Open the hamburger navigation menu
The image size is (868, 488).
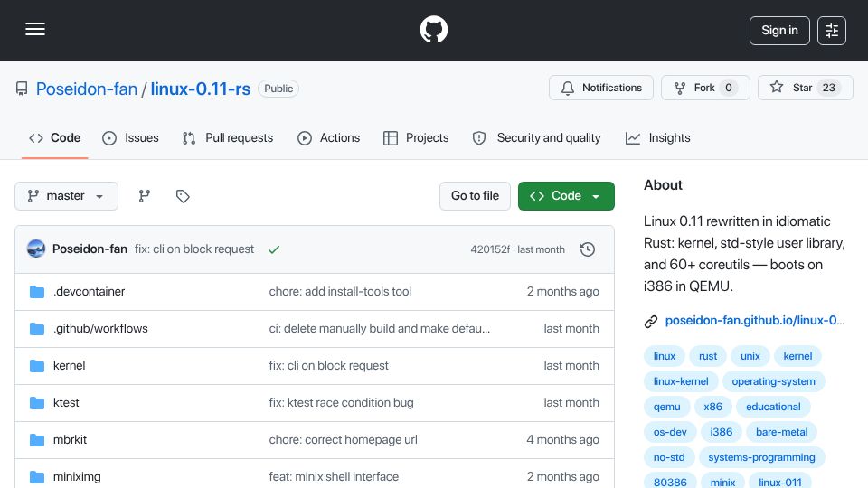click(35, 29)
